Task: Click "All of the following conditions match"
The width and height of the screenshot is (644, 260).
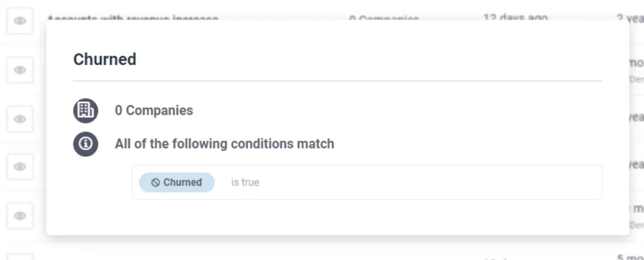Action: coord(225,144)
